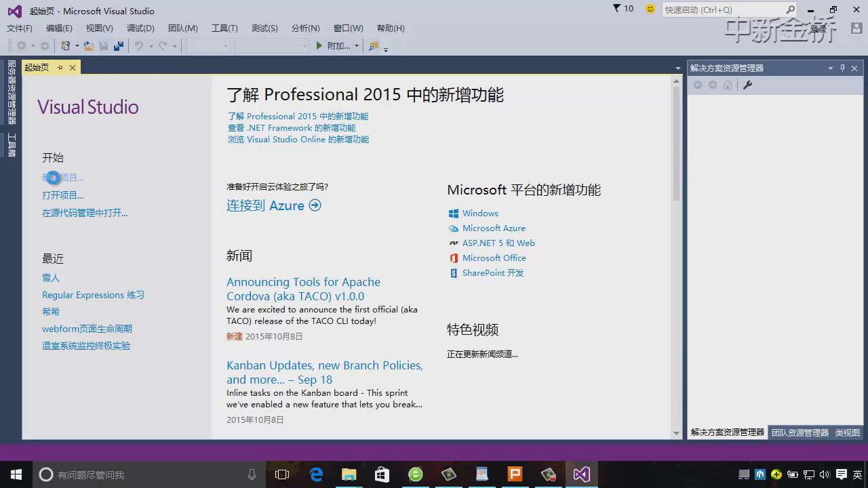Open the Navigate Backward history dropdown arrow

click(33, 45)
